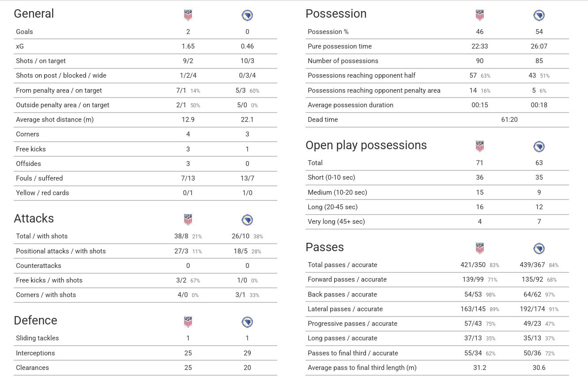The height and width of the screenshot is (377, 588).
Task: Click the Counterattacks row label
Action: (38, 266)
